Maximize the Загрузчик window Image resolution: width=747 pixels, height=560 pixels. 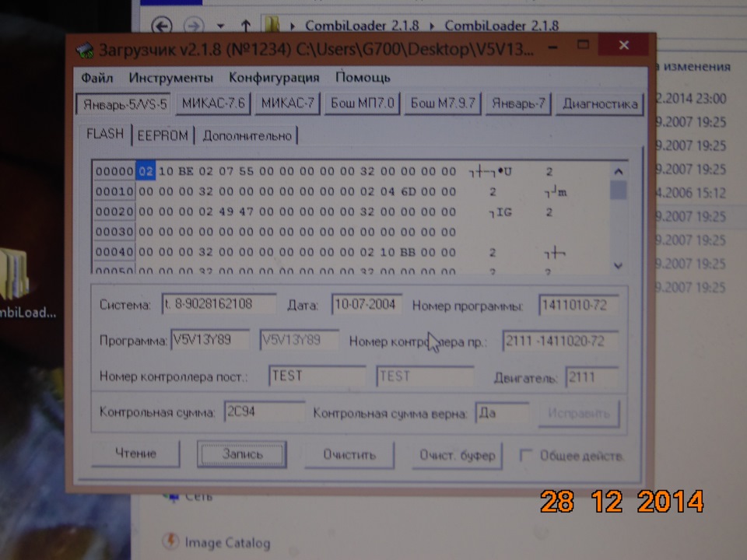(x=583, y=45)
